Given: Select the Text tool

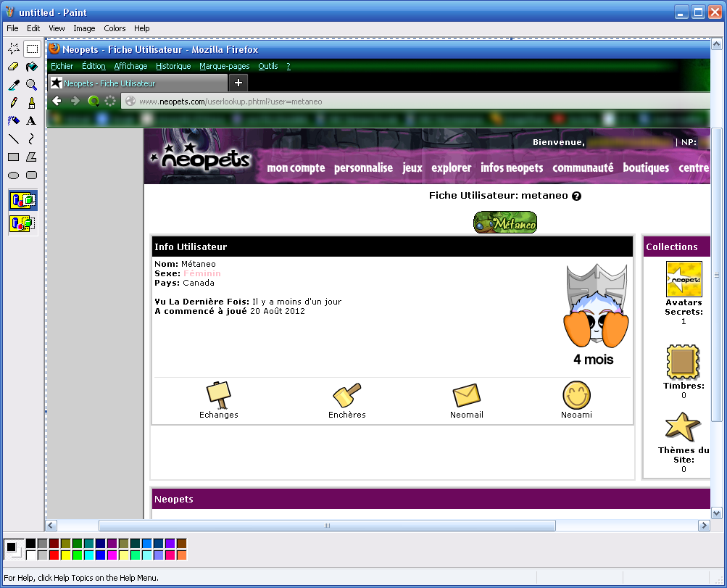Looking at the screenshot, I should (31, 120).
